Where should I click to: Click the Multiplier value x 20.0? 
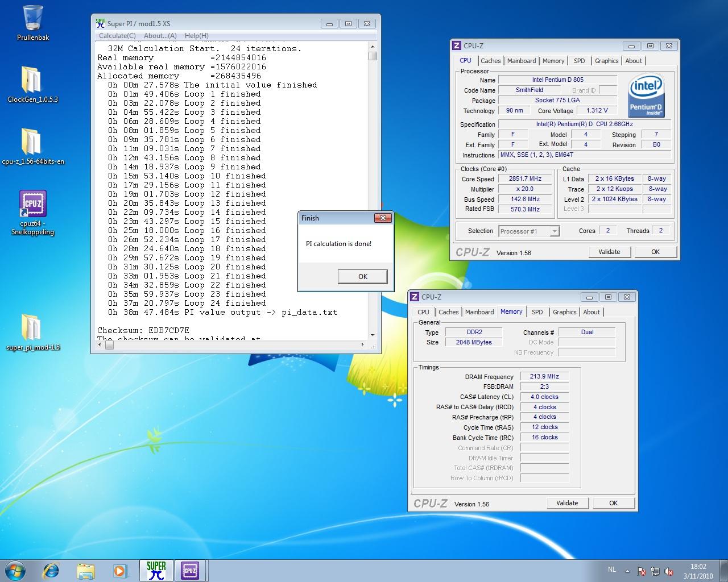tap(525, 189)
